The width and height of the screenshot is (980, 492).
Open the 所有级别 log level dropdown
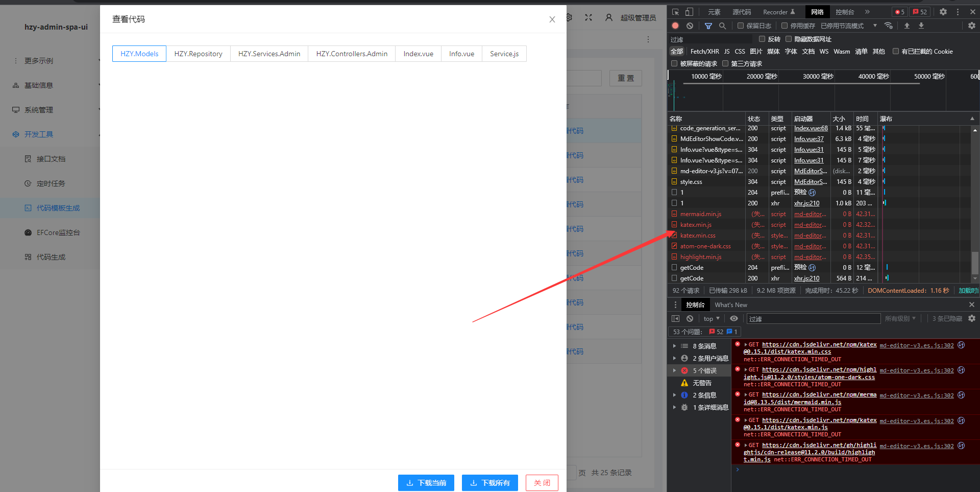tap(900, 318)
